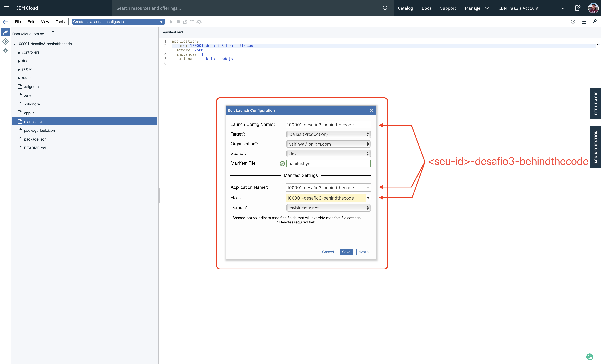Click the stop application toolbar icon
The width and height of the screenshot is (601, 364).
(178, 22)
